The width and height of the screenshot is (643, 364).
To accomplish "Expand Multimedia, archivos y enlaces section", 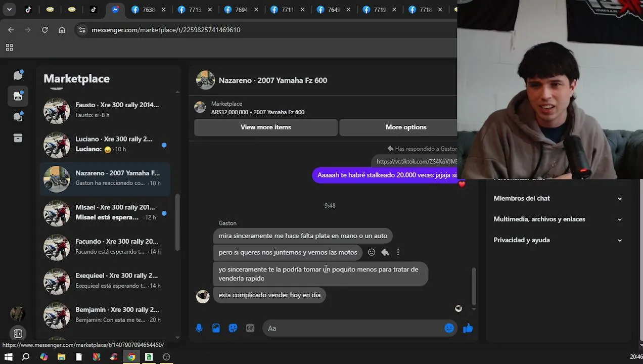I will point(558,219).
